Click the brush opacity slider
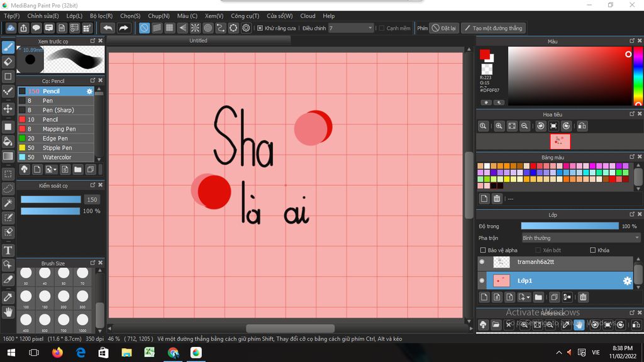This screenshot has height=362, width=644. (x=50, y=211)
